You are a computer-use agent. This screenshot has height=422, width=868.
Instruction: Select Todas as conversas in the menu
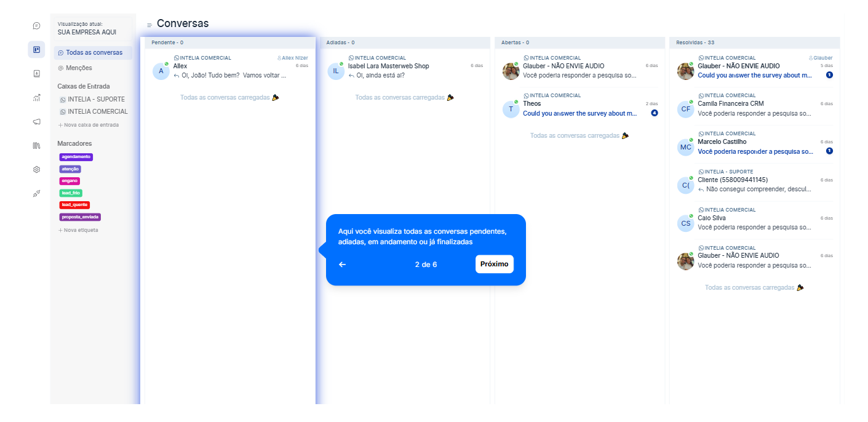[x=93, y=53]
